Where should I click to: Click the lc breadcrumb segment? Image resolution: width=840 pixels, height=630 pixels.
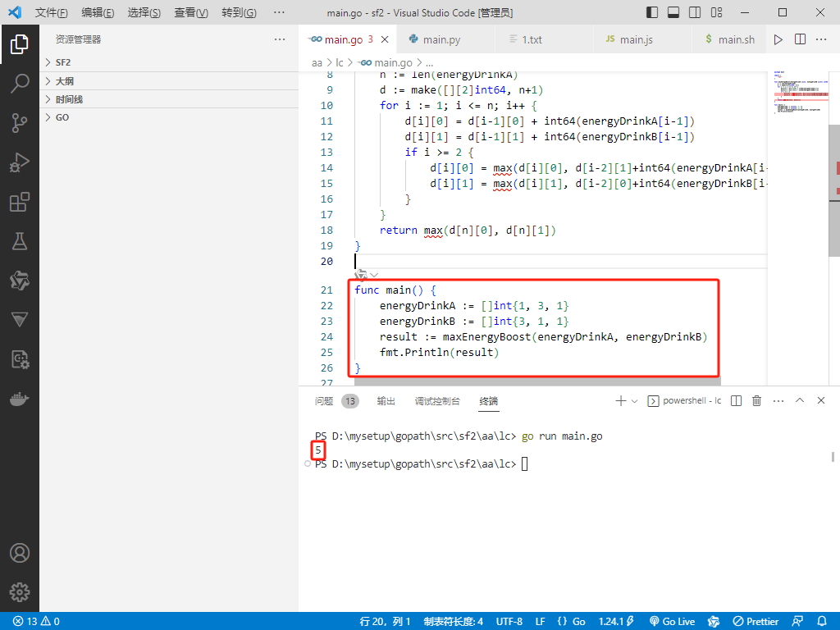click(x=339, y=62)
